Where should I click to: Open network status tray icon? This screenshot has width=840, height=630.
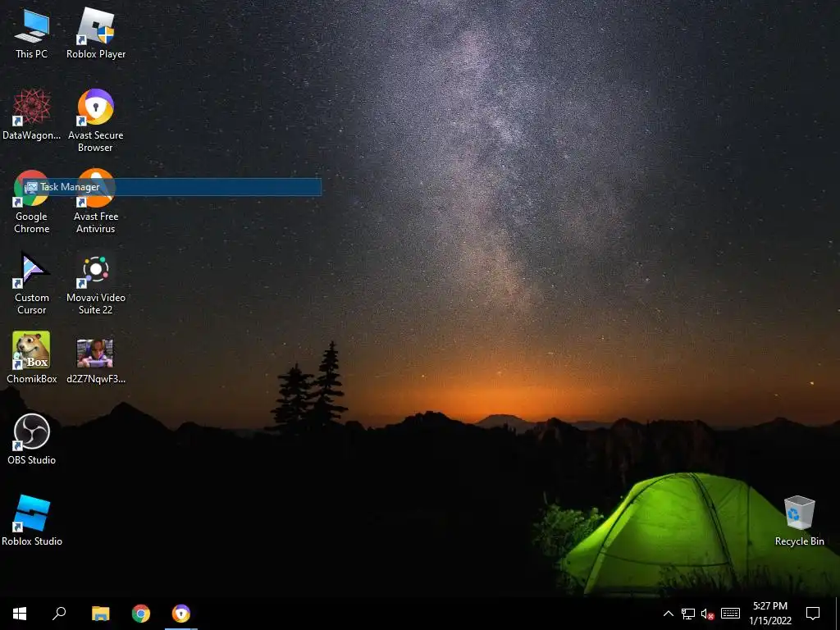(688, 614)
